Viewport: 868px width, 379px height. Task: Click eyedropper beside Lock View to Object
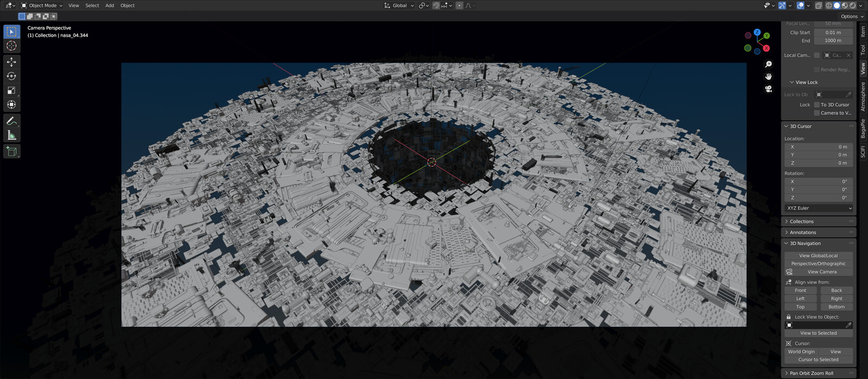[x=848, y=325]
